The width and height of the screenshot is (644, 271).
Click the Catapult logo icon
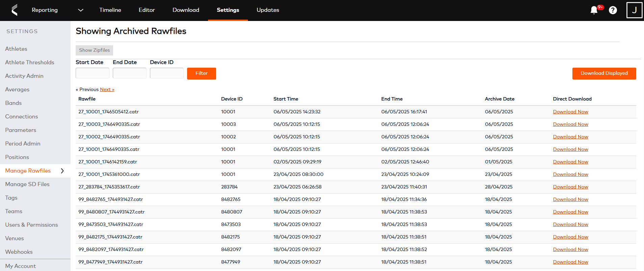(14, 10)
